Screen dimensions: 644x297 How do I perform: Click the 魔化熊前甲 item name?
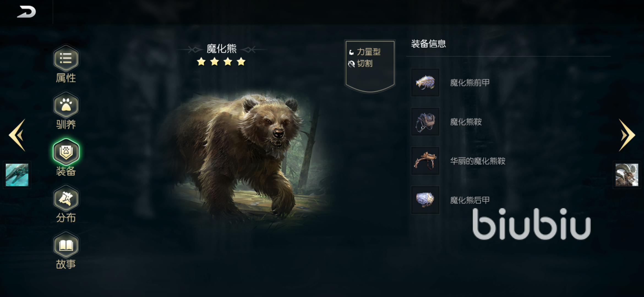point(470,83)
